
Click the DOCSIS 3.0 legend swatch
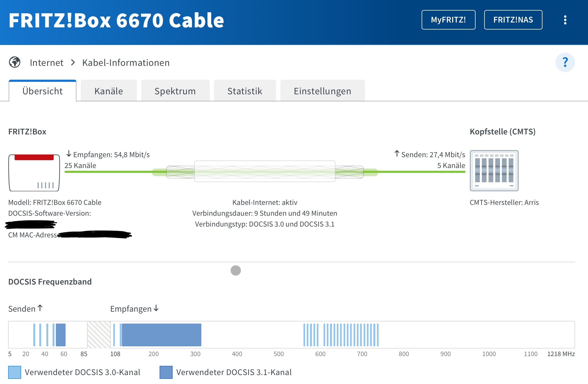pos(15,372)
